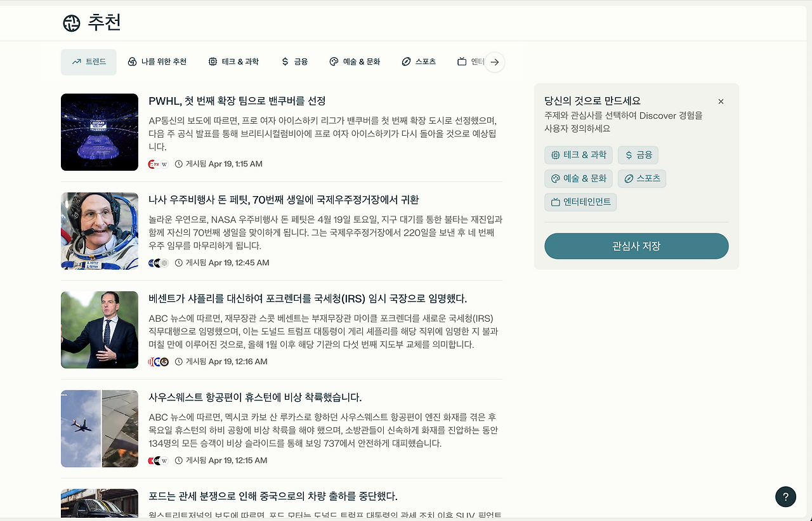Click the clock icon beside Apr 19, 12:15 AM
The image size is (812, 521).
[x=179, y=461]
